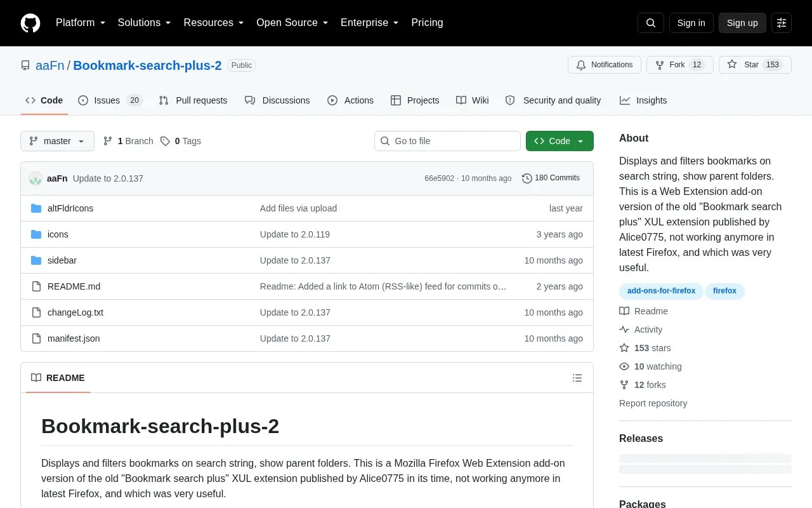The width and height of the screenshot is (812, 508).
Task: Open the Wiki tab
Action: pos(473,100)
